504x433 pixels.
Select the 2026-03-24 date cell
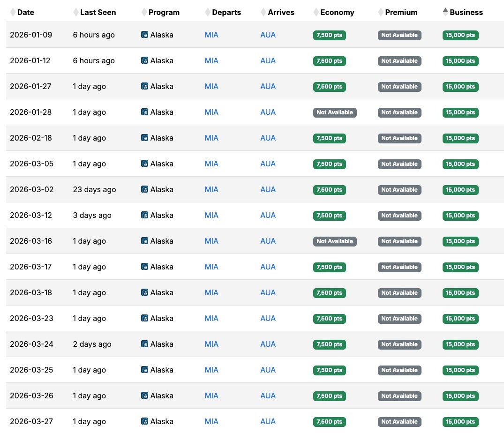click(31, 344)
